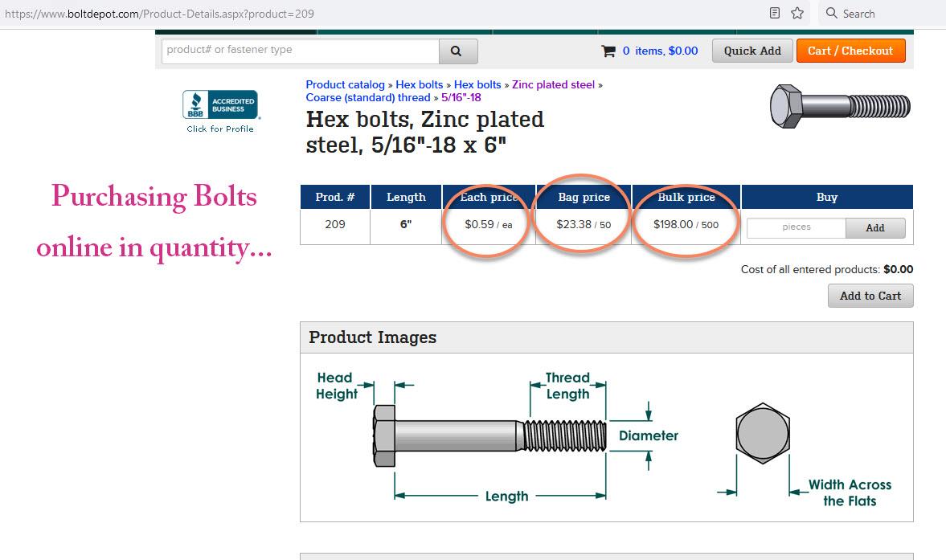The width and height of the screenshot is (946, 560).
Task: Click the Product Images section header
Action: (x=606, y=337)
